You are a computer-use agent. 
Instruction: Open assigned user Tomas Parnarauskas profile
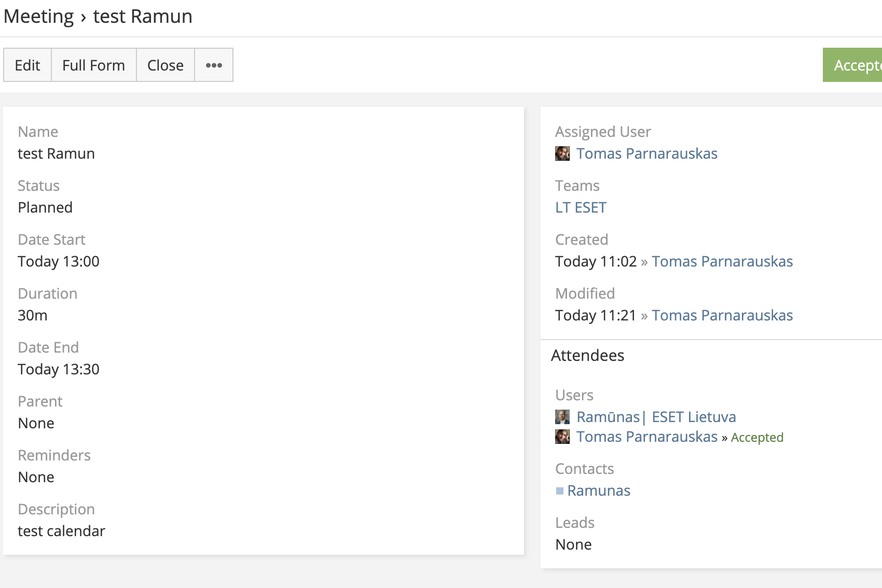click(646, 153)
